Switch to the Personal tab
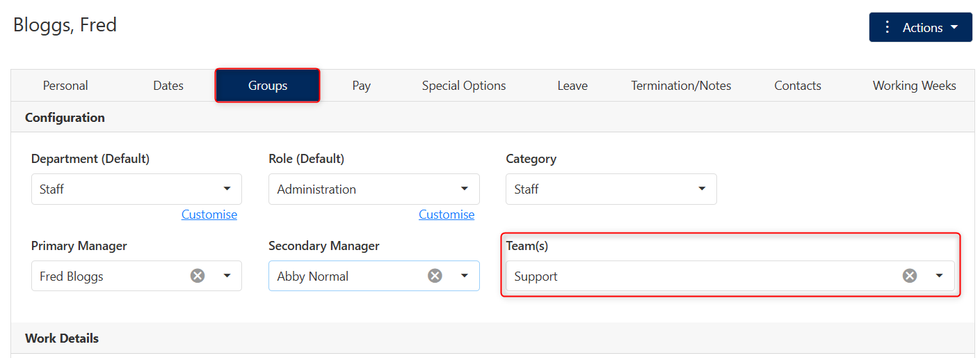 65,86
